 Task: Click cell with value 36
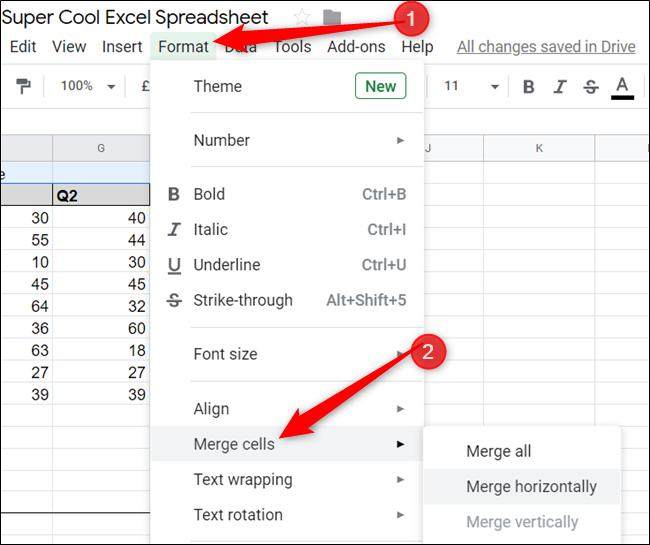tap(27, 328)
